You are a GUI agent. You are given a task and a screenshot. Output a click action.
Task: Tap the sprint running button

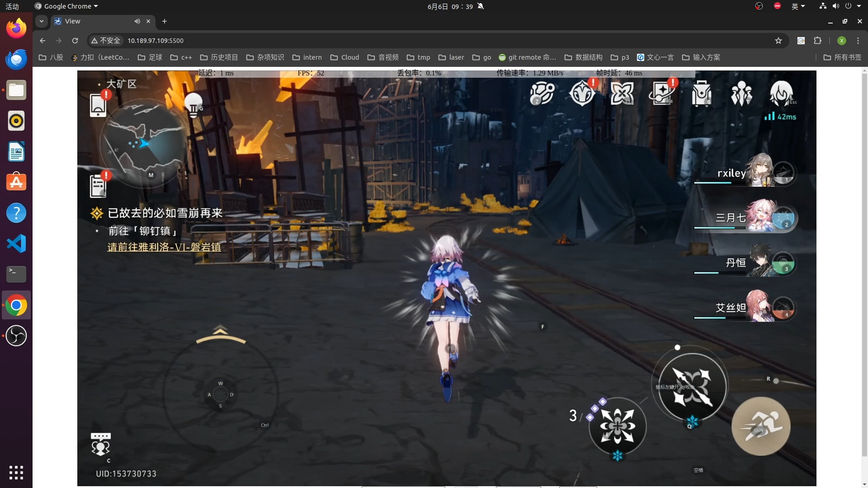761,426
